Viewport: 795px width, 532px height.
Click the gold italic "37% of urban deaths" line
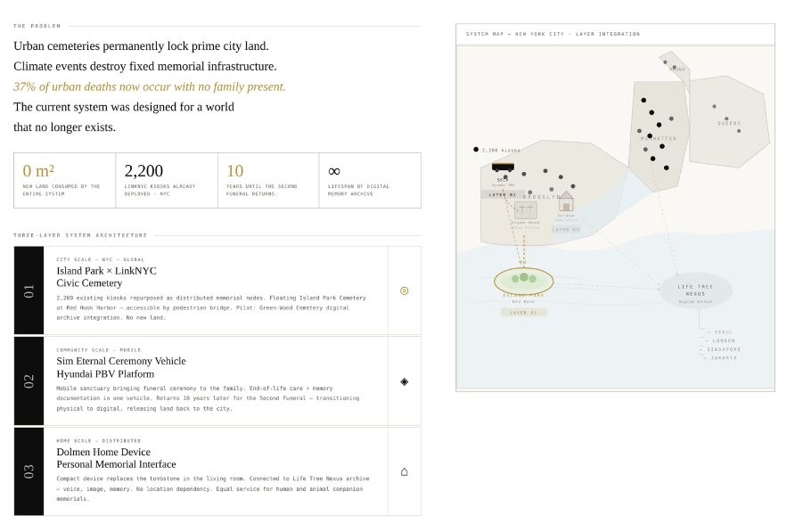(x=150, y=86)
